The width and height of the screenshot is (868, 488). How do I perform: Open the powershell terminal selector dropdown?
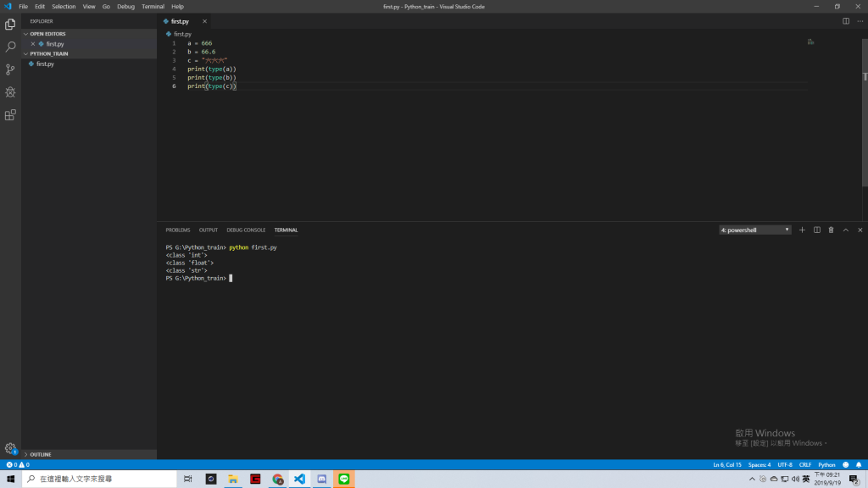(x=755, y=230)
